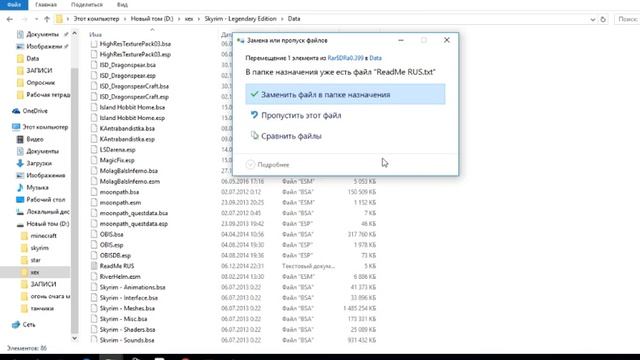Image resolution: width=640 pixels, height=360 pixels.
Task: Click file icon of ISD_DragonspearCraft.bsa
Action: pos(94,86)
